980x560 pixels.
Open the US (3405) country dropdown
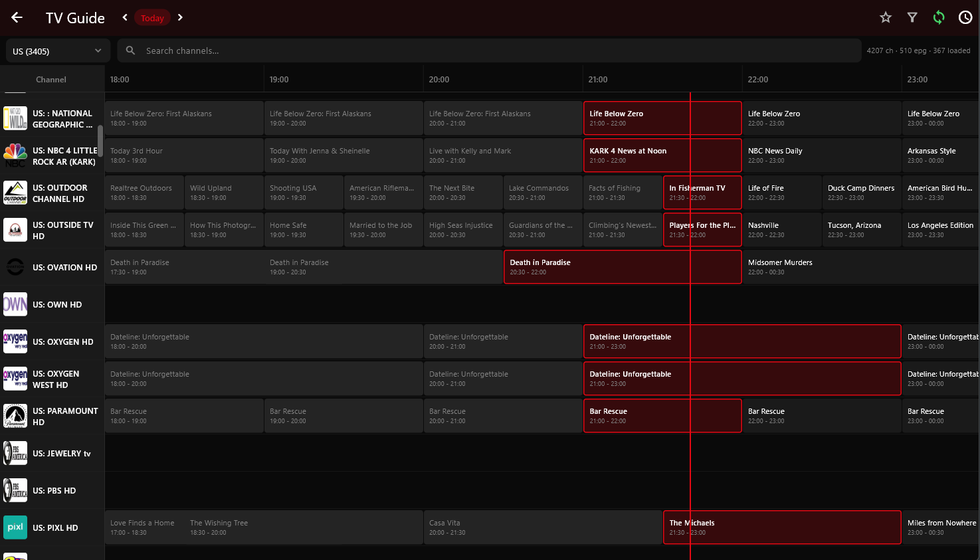57,50
